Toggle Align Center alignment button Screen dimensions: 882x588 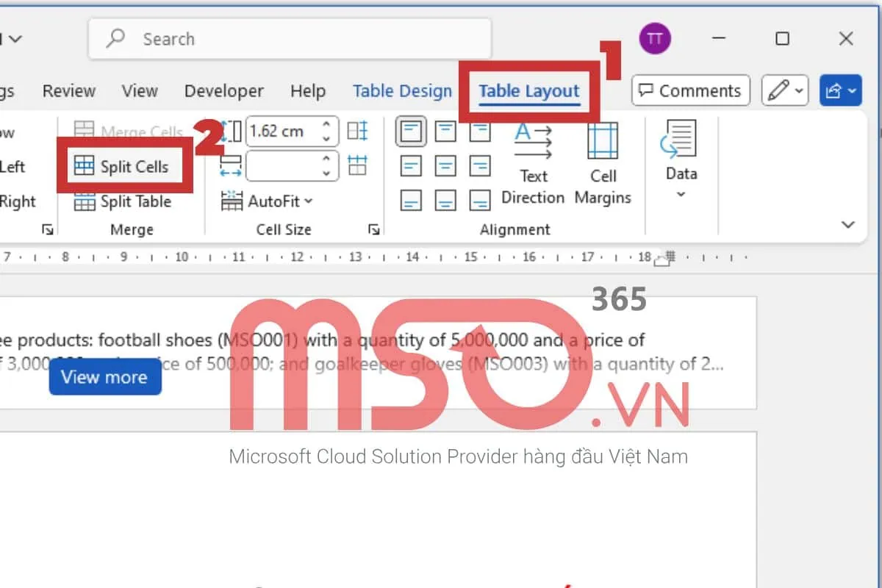click(445, 166)
